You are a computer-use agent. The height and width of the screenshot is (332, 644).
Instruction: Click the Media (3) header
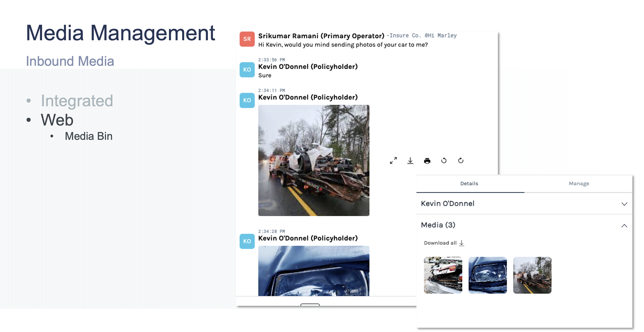[x=438, y=225]
